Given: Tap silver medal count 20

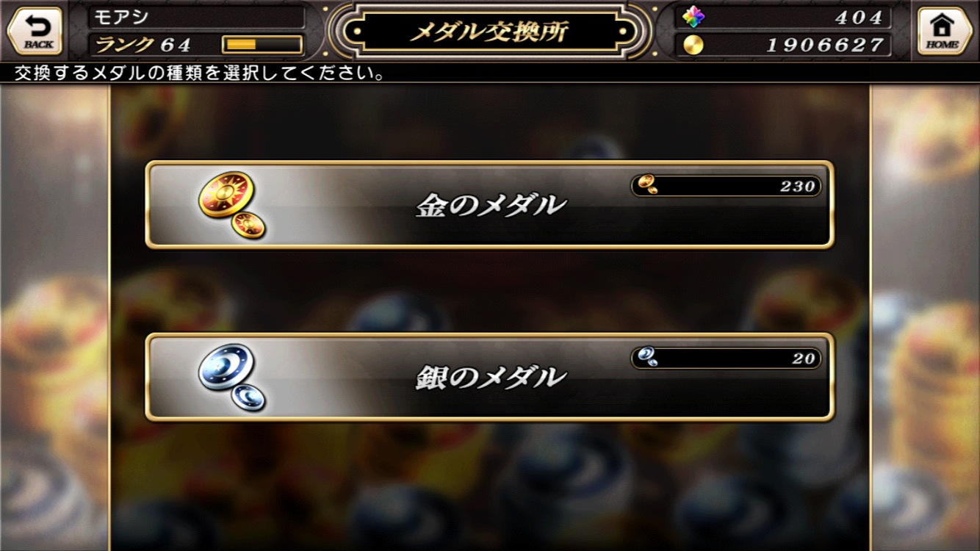Looking at the screenshot, I should (x=804, y=359).
